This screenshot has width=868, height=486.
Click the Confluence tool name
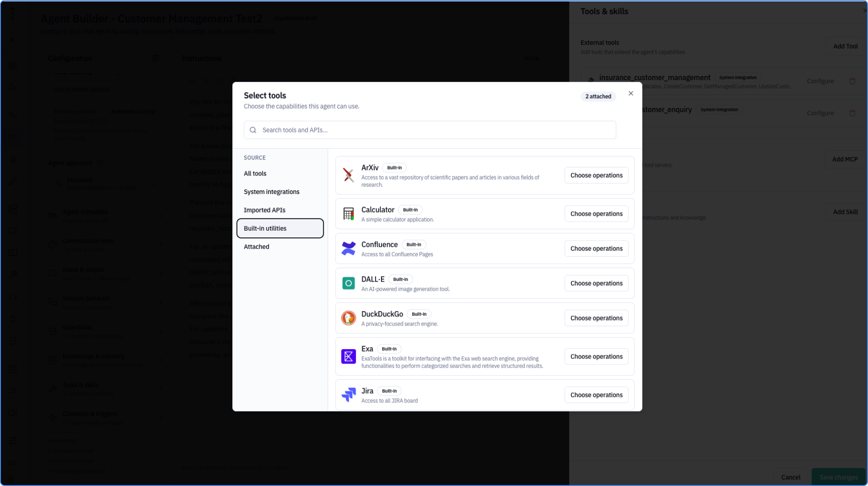379,245
